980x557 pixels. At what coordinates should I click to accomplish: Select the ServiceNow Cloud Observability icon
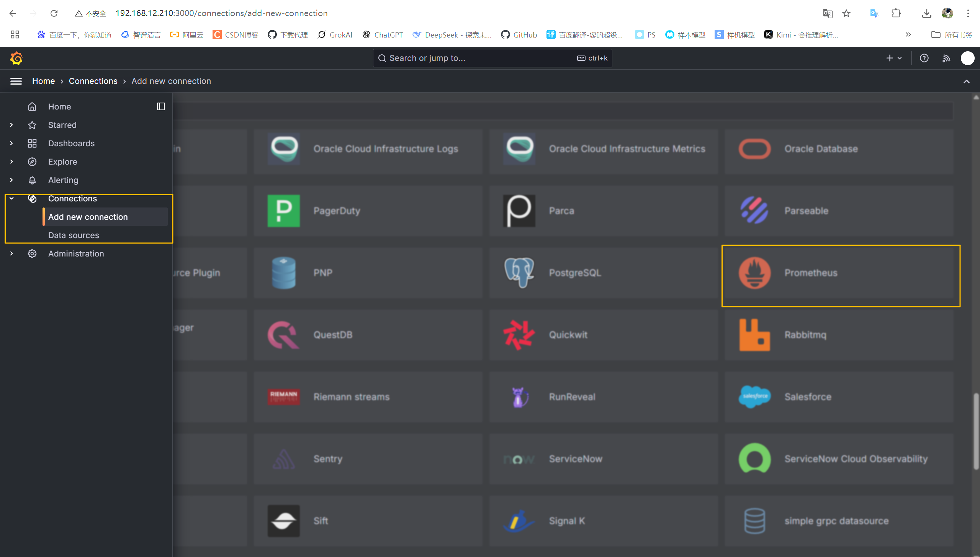754,459
